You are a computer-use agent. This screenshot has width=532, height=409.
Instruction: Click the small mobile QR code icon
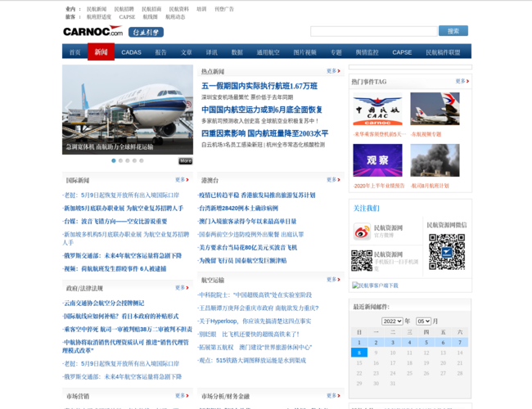362,260
